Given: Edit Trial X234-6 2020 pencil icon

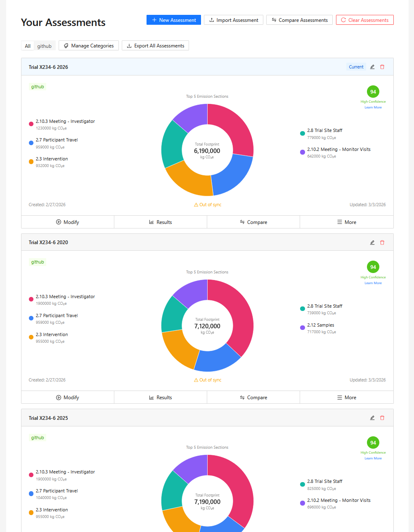Looking at the screenshot, I should [x=372, y=242].
